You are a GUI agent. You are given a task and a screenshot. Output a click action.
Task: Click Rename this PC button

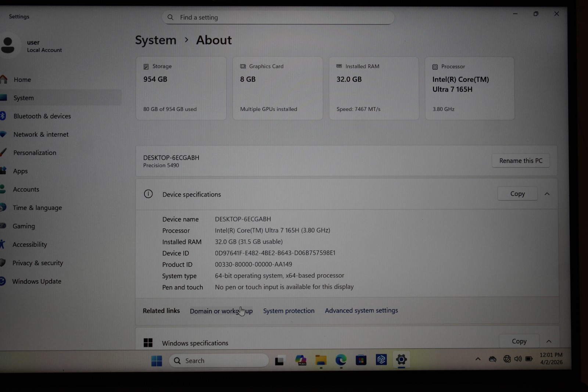click(x=521, y=161)
